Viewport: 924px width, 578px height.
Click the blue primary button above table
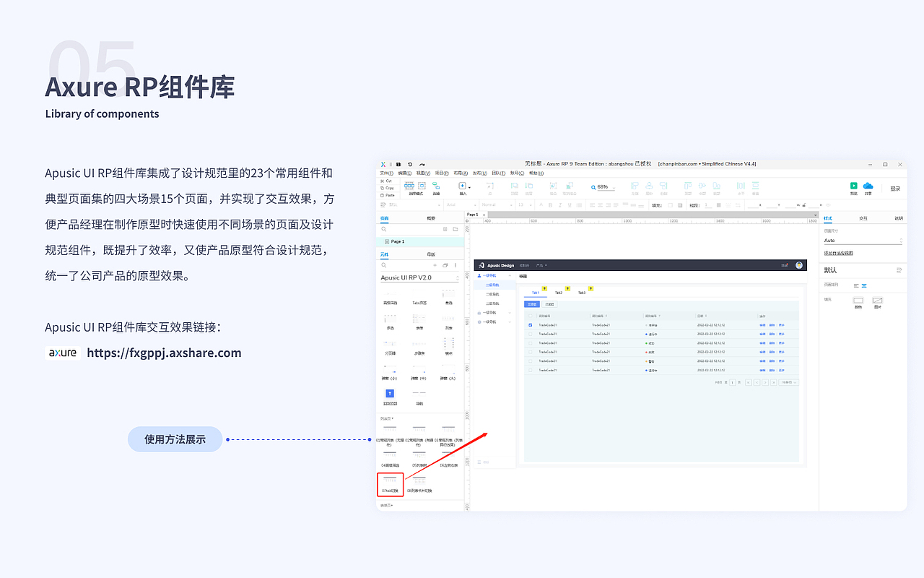click(x=531, y=304)
